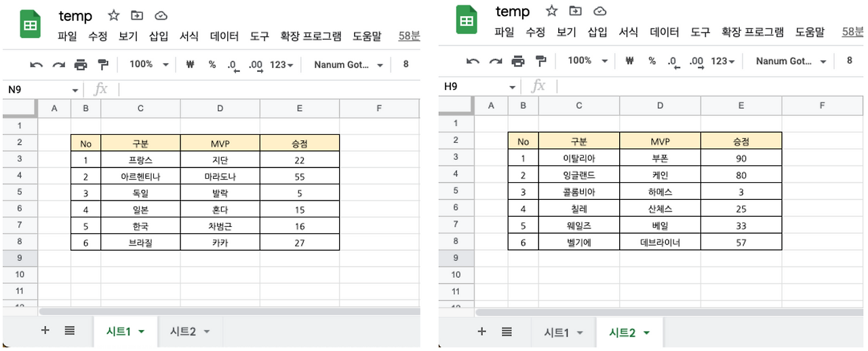
Task: Open 서식 menu in left window
Action: [189, 37]
